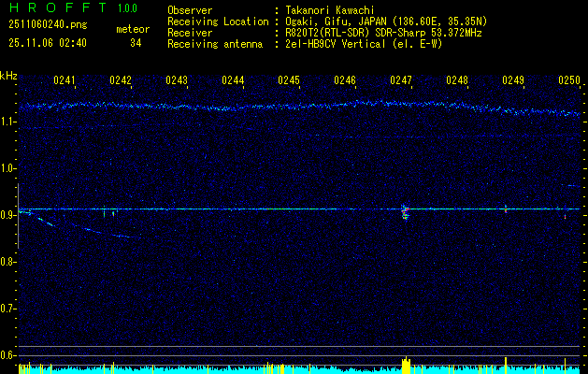
Task: Click the meteor count 34
Action: click(x=136, y=43)
